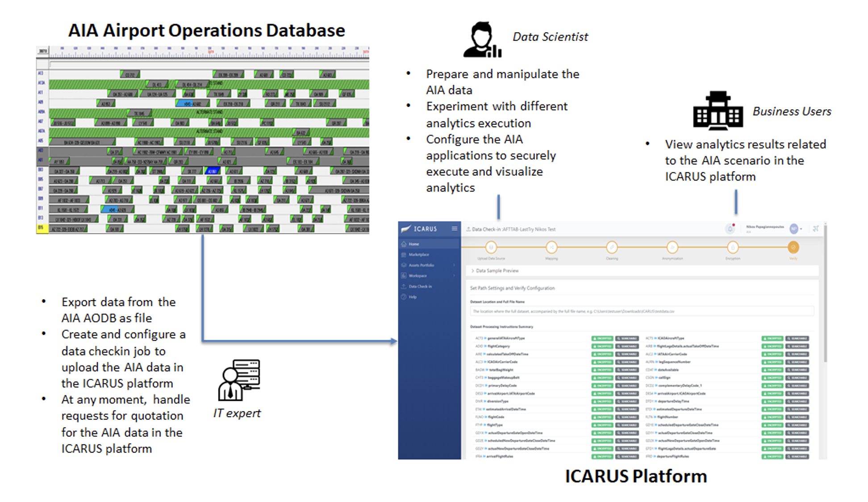Click the Cleaning step pencil icon
Screen dimensions: 868x502
click(612, 247)
